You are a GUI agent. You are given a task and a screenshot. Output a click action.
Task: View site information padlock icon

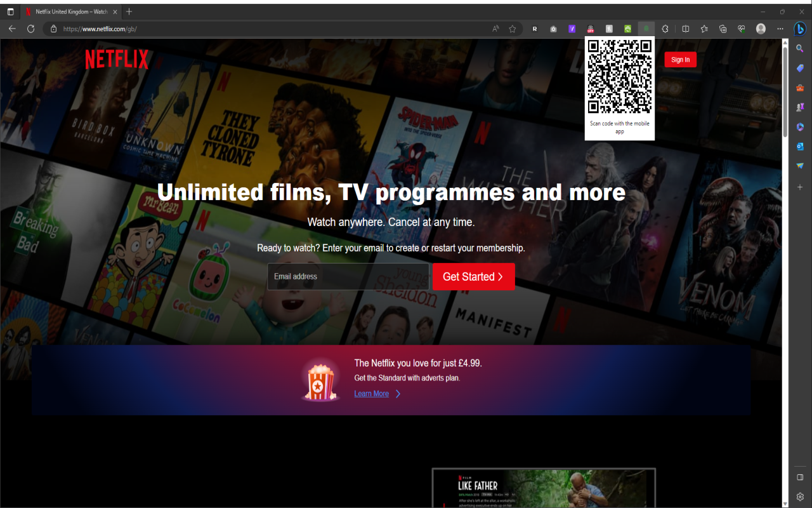tap(53, 29)
